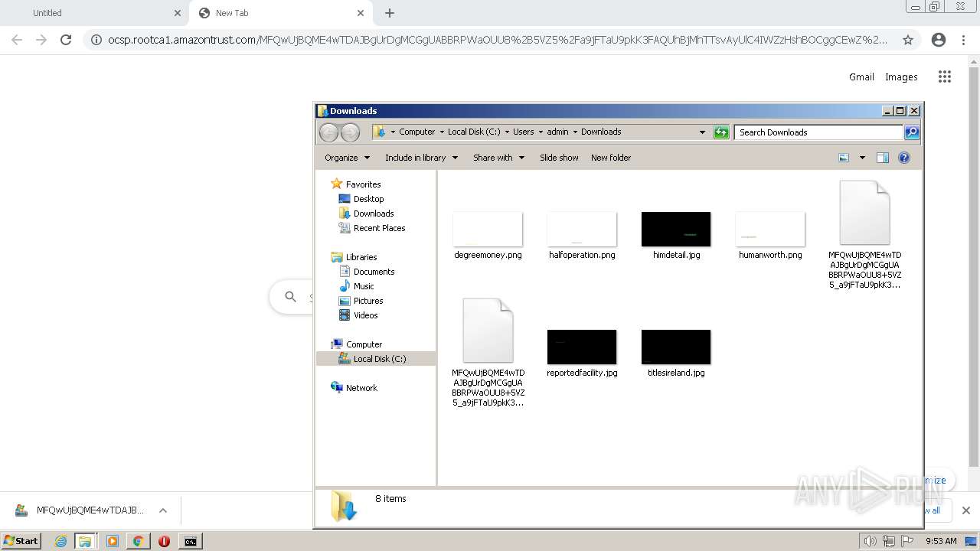Select the himdetail.jpg file
This screenshot has height=551, width=980.
tap(676, 236)
